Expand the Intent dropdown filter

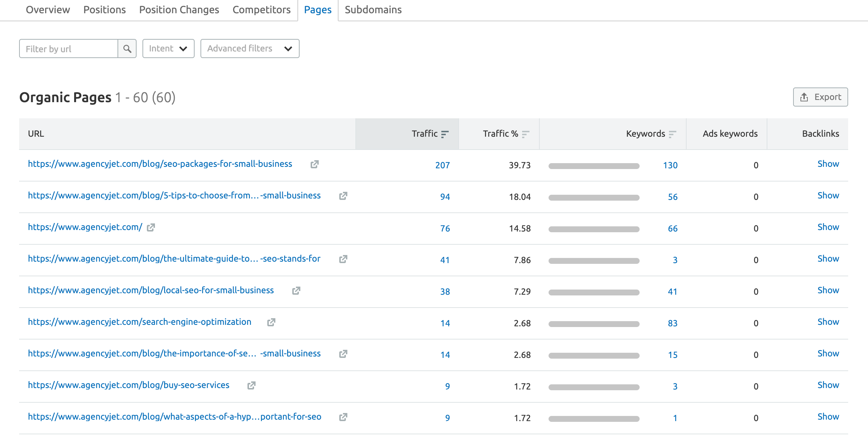[167, 49]
